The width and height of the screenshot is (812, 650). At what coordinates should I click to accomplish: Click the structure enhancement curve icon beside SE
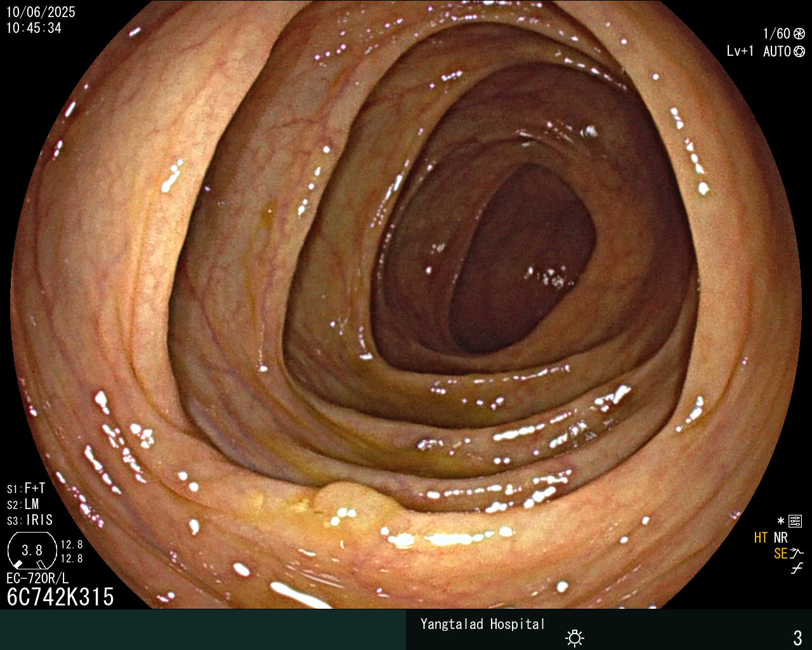click(797, 554)
